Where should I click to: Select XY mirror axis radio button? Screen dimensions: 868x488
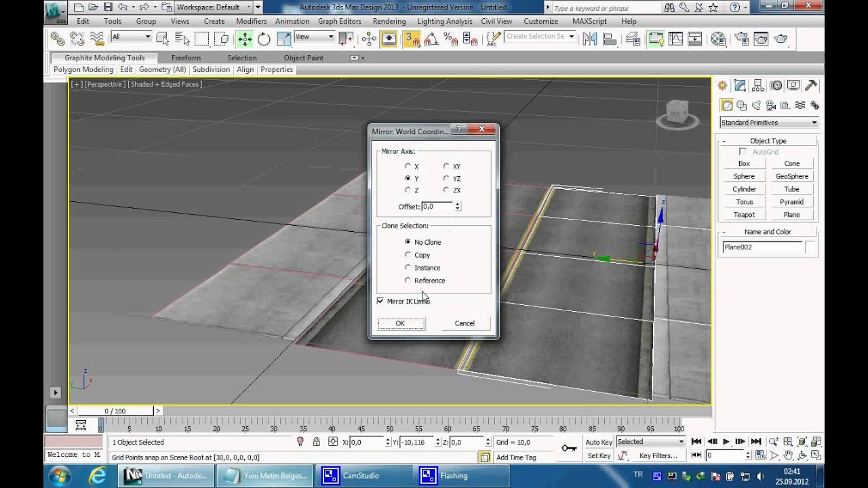tap(446, 166)
